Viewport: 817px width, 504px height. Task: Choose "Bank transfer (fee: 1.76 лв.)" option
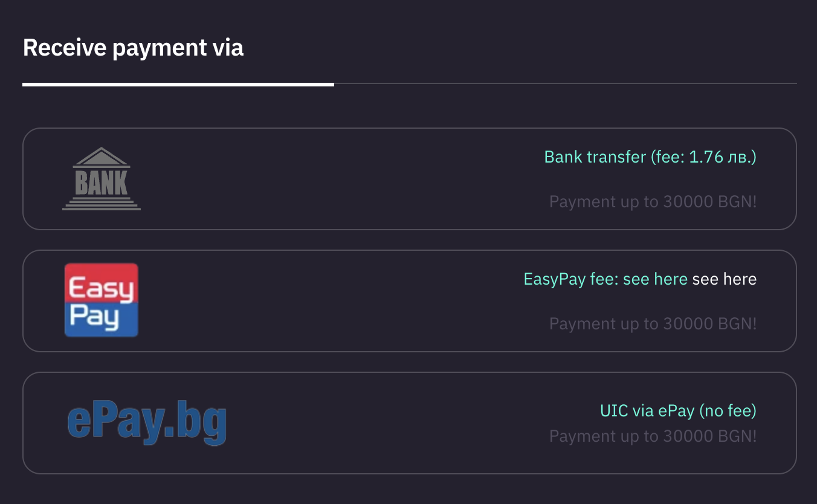click(650, 157)
